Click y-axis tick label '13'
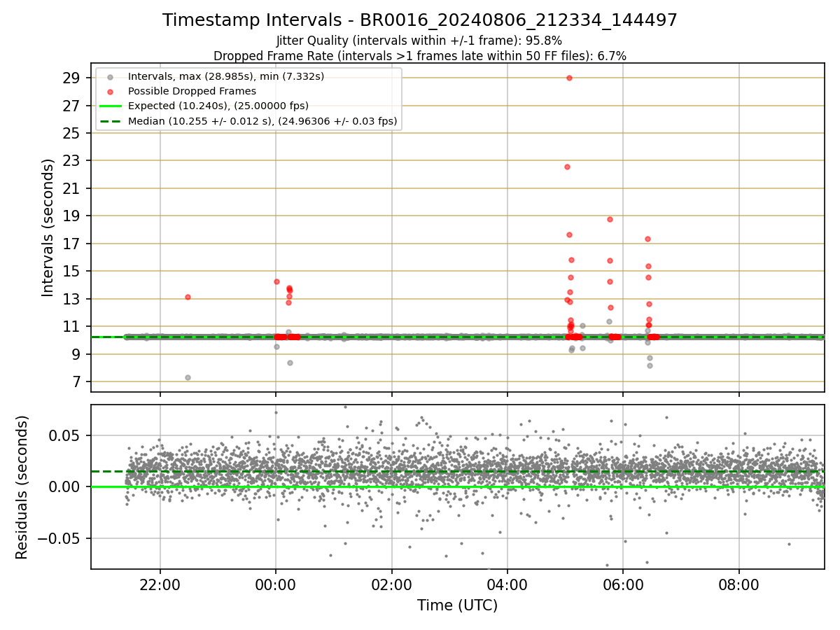Screen dimensions: 840x630 [72, 299]
